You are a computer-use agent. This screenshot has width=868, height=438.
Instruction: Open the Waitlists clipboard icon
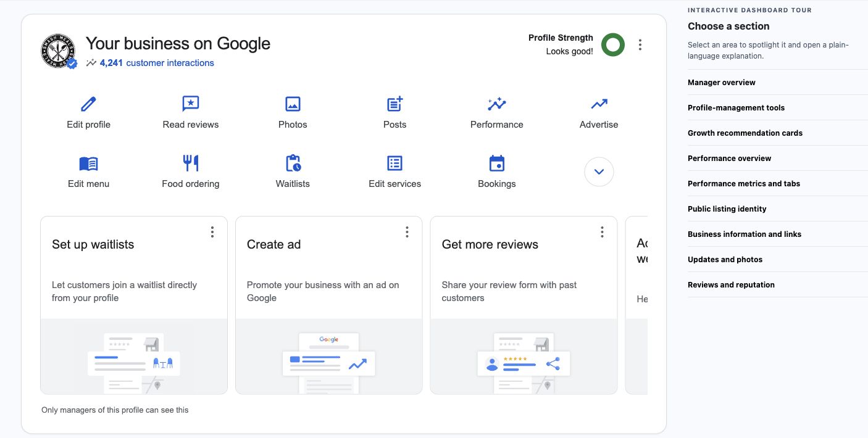tap(293, 163)
